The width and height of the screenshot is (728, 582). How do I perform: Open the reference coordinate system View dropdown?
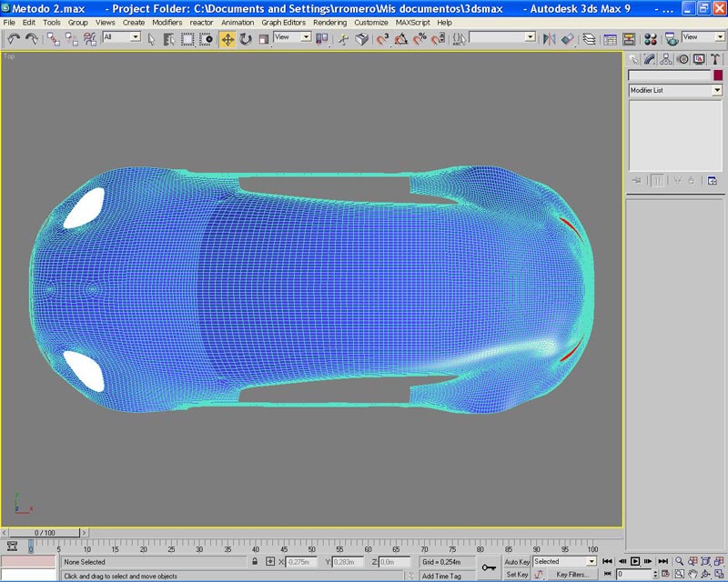(306, 36)
